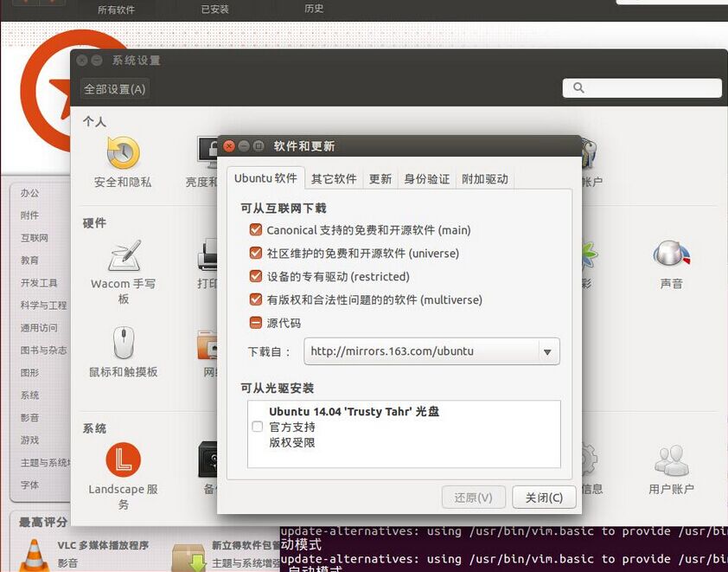Click the VLC 多媒体播放程序 title text
This screenshot has height=572, width=728.
tap(103, 545)
